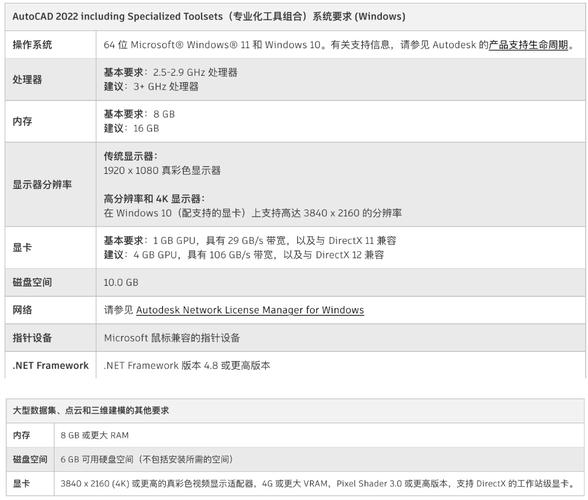Select the 网络 row label
Screen dimensions: 588x500
[x=22, y=310]
